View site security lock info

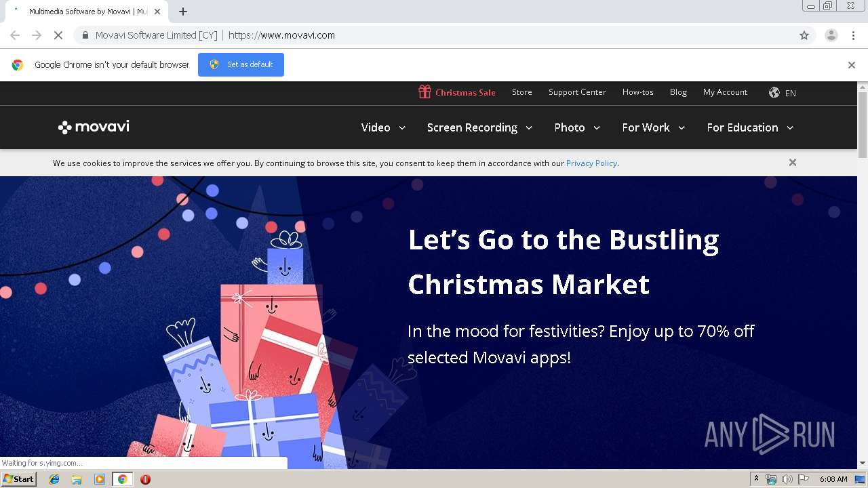(x=85, y=35)
